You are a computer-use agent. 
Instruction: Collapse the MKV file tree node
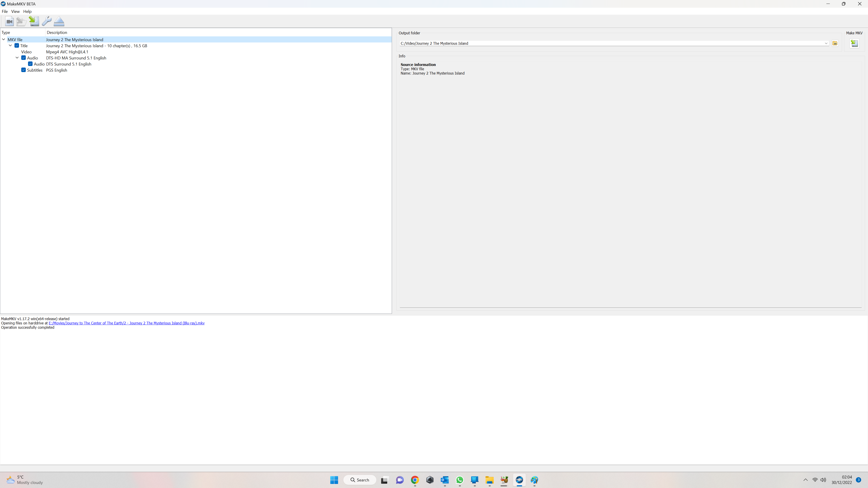coord(4,40)
